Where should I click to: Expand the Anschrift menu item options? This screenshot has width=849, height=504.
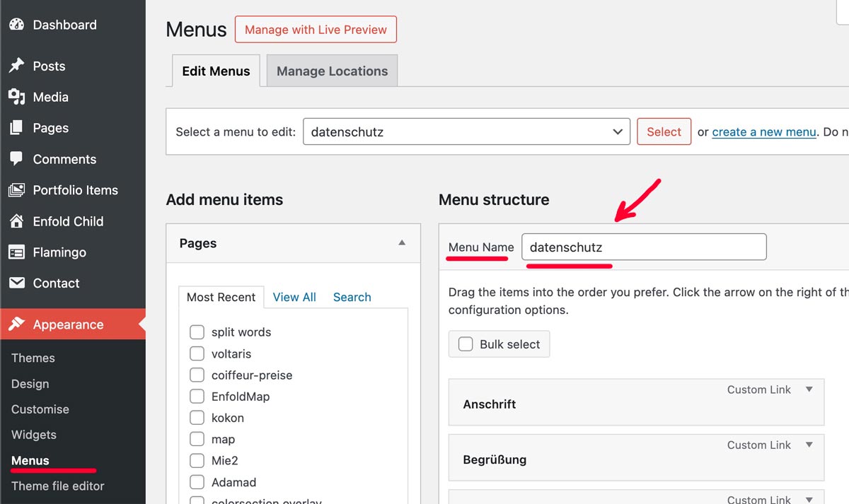point(809,389)
